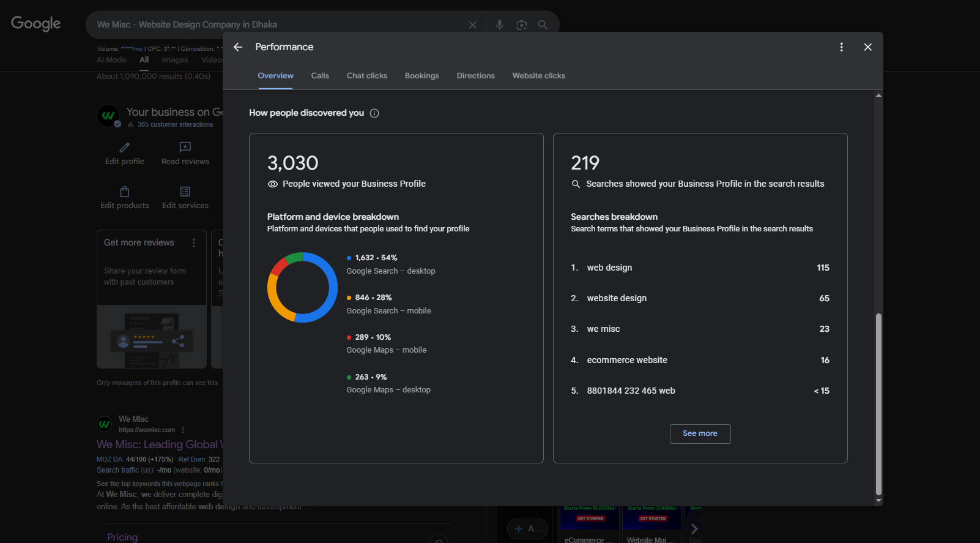Go to the Directions tab
The width and height of the screenshot is (980, 543).
pos(476,76)
